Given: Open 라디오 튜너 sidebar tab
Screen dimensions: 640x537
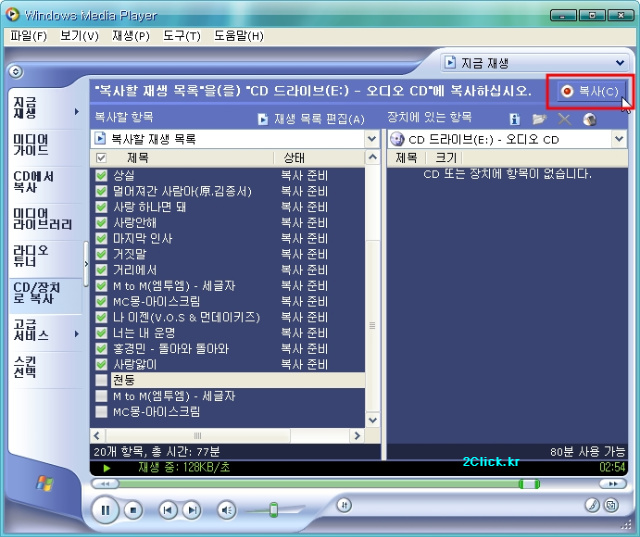Looking at the screenshot, I should coord(45,256).
